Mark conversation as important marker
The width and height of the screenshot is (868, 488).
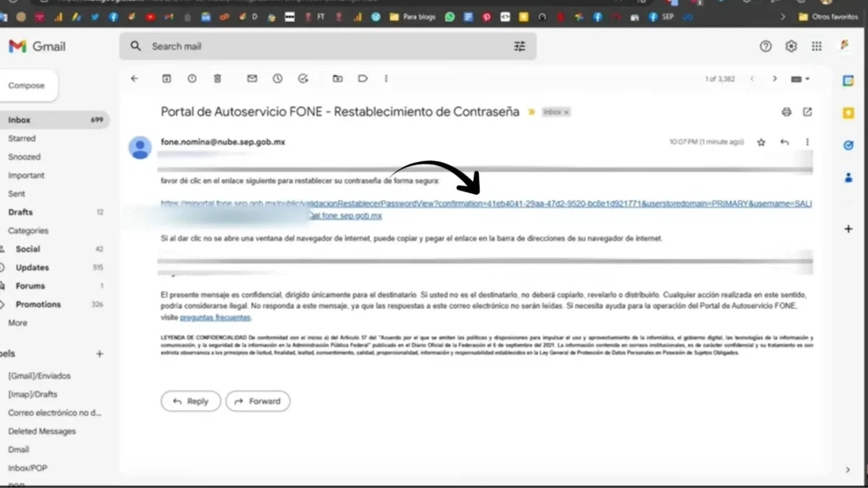click(x=531, y=113)
